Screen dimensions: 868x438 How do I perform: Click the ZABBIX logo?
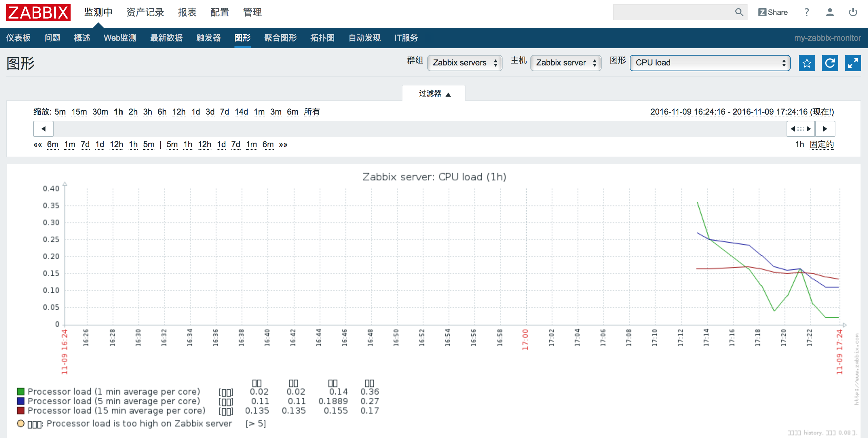(38, 13)
